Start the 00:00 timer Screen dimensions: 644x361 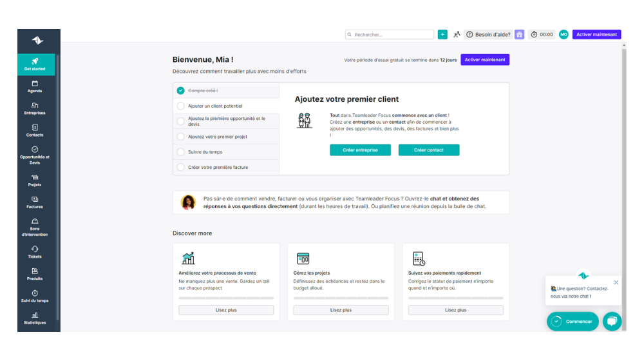point(542,35)
